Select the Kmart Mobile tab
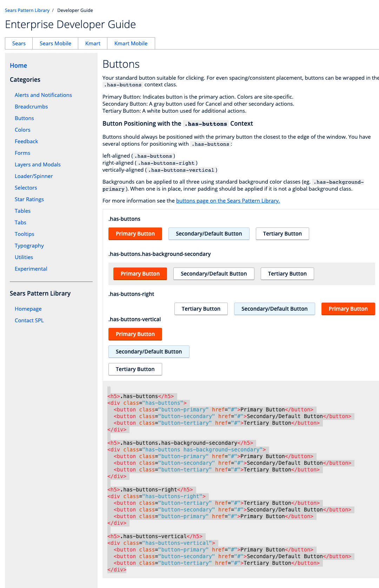The image size is (379, 588). (131, 44)
